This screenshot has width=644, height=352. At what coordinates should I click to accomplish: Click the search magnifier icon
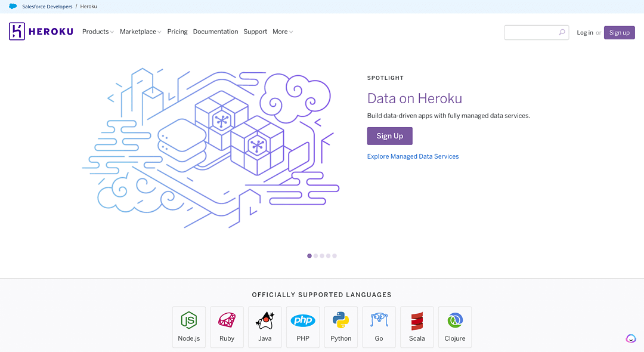[562, 32]
